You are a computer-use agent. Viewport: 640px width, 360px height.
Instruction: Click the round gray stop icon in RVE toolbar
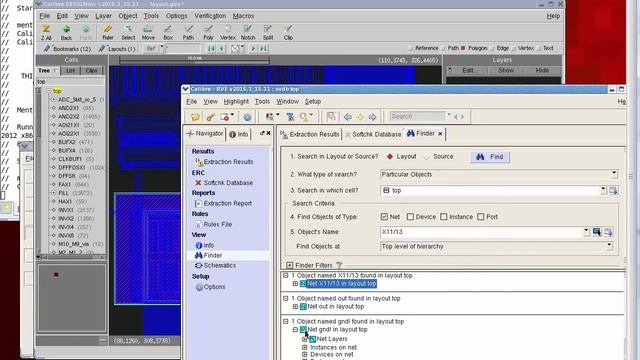point(247,117)
